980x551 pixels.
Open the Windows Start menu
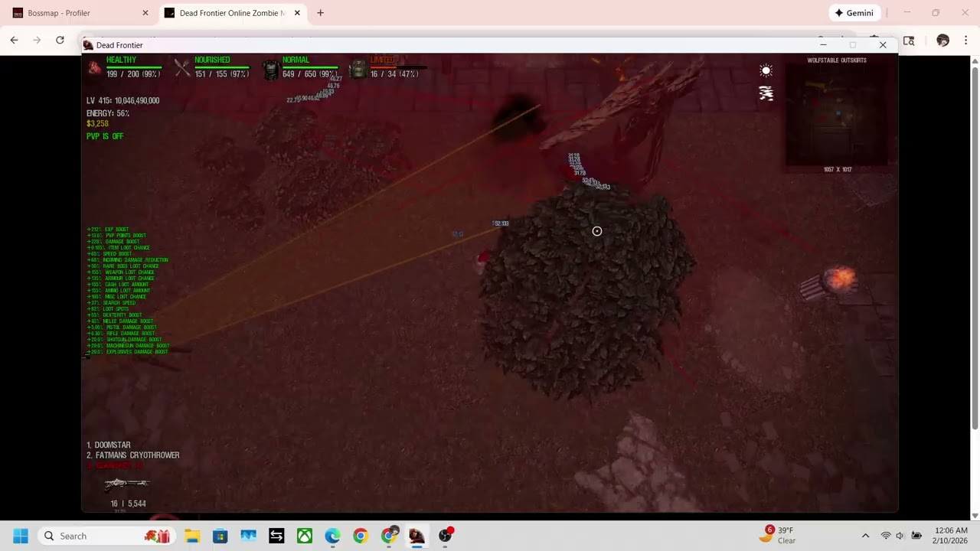coord(21,536)
